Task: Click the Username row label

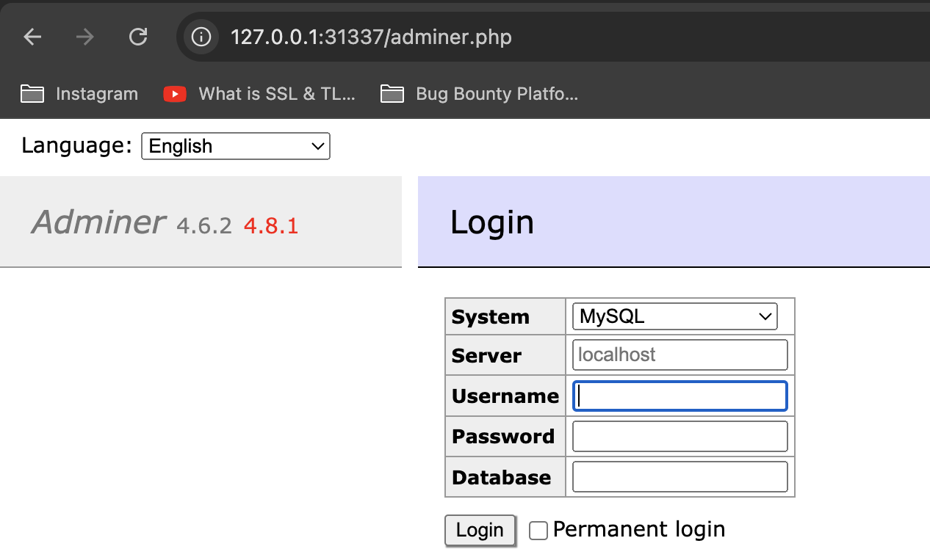Action: click(505, 396)
